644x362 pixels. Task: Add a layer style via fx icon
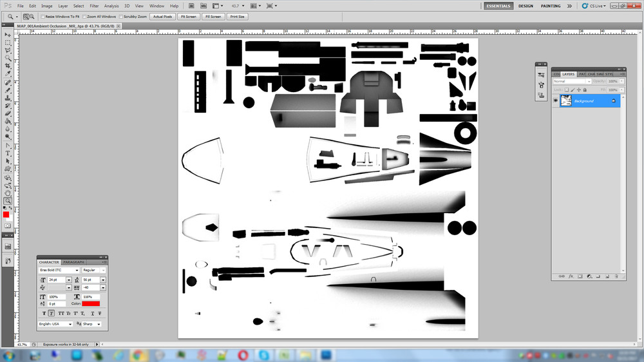[x=571, y=276]
